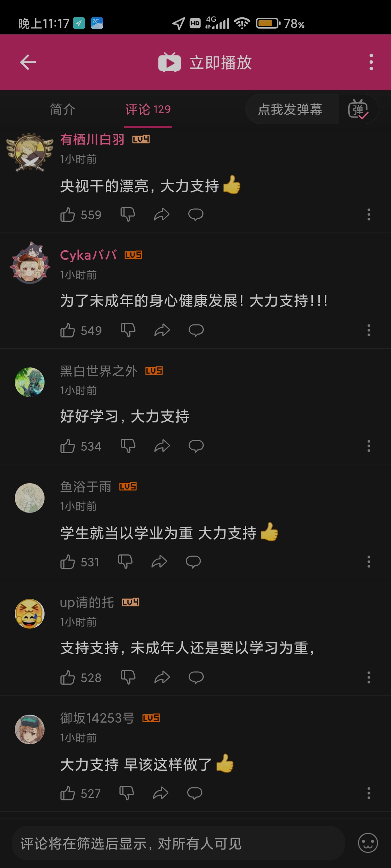This screenshot has height=868, width=391.
Task: Open the emoji picker in comment bar
Action: [x=368, y=843]
